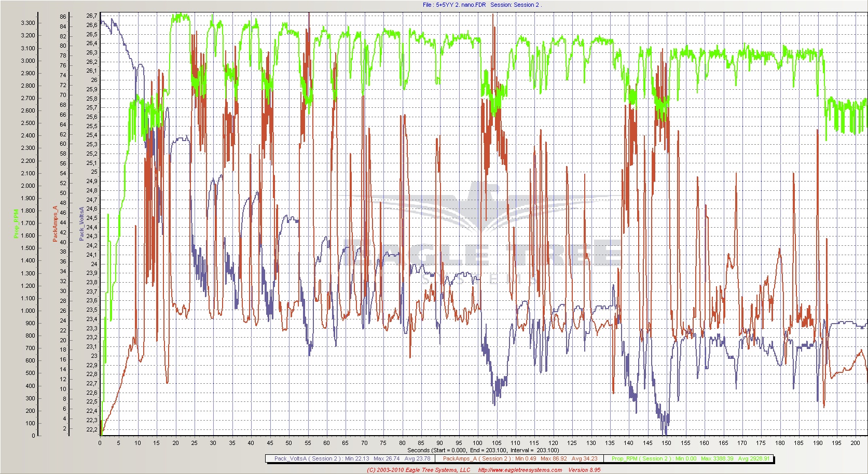Click the 150 second x-axis tick

point(666,443)
